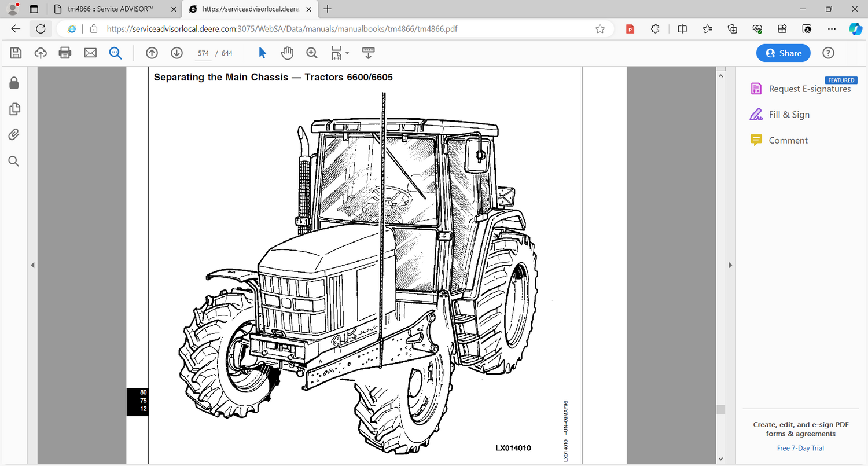The image size is (868, 466).
Task: Activate the hand pan tool
Action: pyautogui.click(x=287, y=53)
